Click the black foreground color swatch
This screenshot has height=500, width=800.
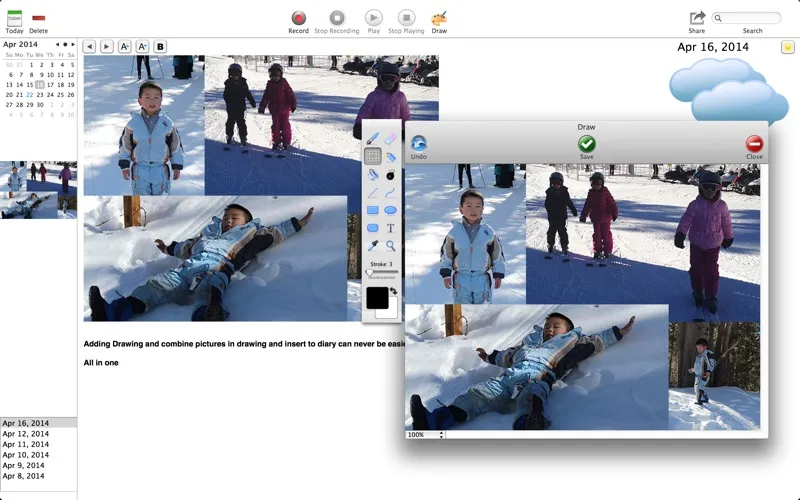(377, 298)
